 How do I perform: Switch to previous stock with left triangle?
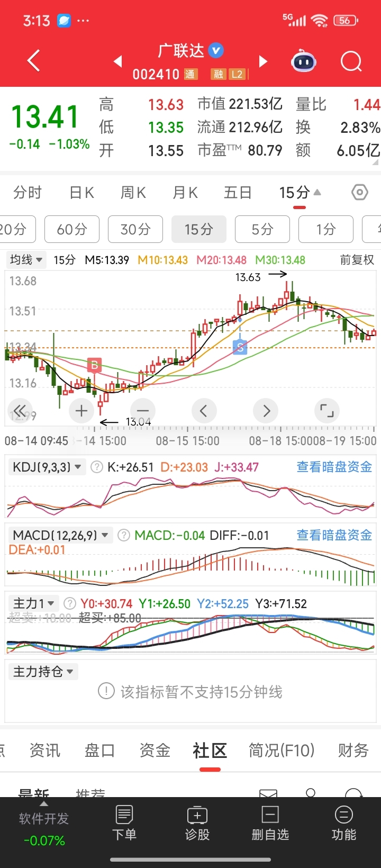pyautogui.click(x=118, y=61)
